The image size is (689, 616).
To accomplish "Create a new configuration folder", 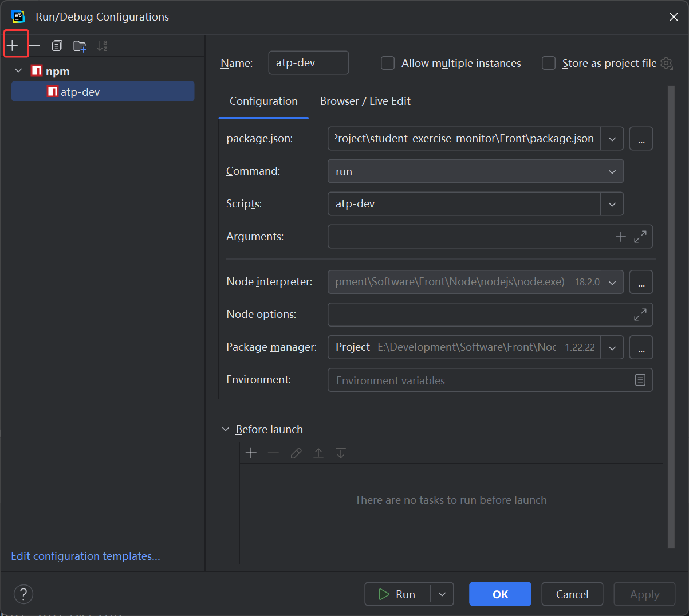I will (x=80, y=46).
